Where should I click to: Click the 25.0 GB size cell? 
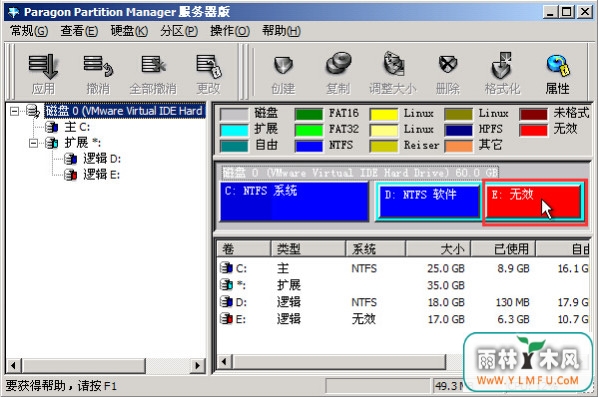(446, 268)
